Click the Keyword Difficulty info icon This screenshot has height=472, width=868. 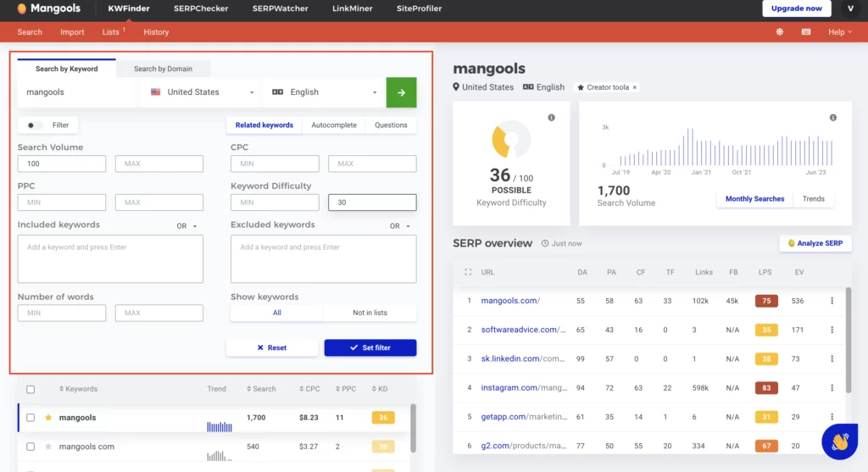[x=551, y=118]
